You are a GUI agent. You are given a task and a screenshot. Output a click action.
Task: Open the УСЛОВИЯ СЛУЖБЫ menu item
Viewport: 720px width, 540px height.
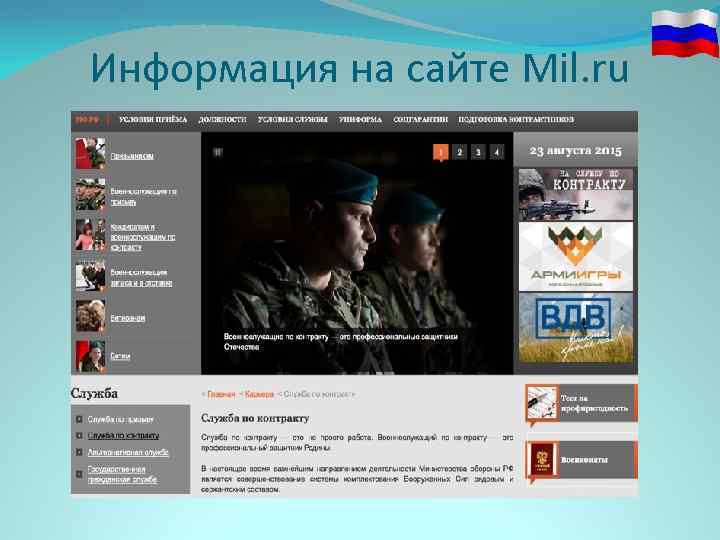pos(292,119)
